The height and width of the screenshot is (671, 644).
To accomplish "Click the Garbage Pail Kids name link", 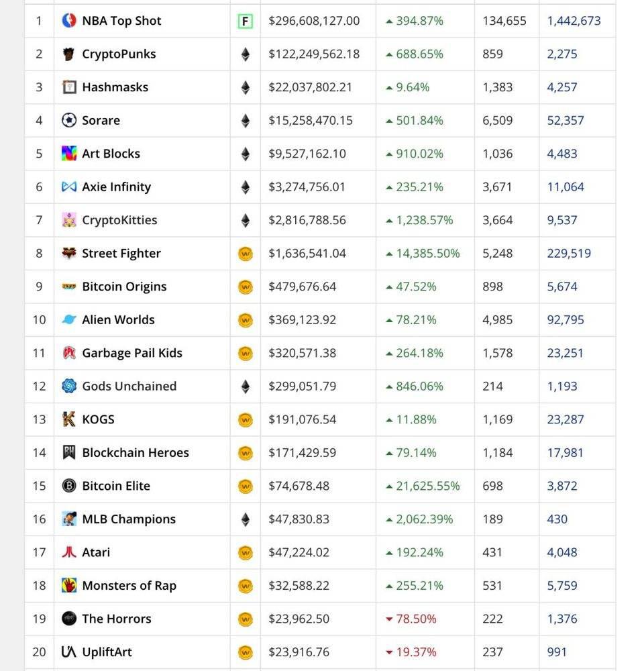I will (132, 353).
